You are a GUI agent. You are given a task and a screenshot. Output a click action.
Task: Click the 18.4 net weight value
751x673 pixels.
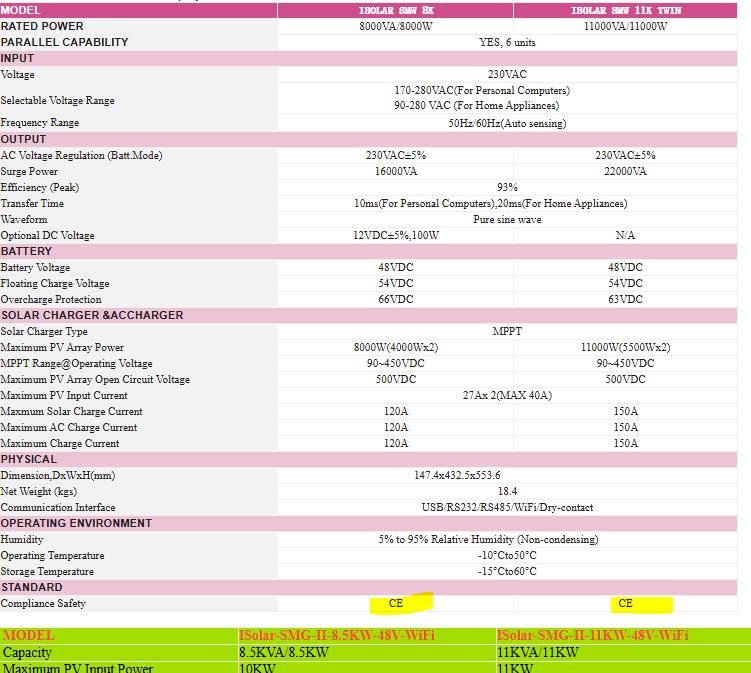507,491
